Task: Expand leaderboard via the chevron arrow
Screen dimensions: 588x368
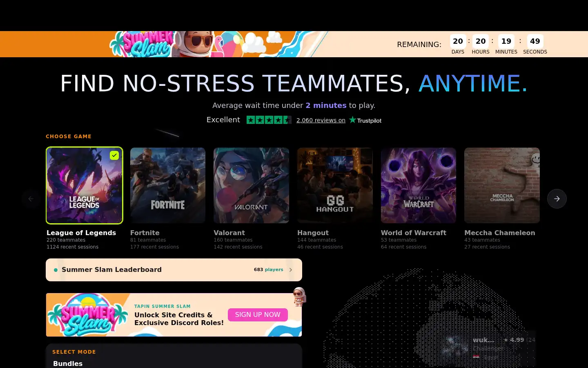Action: point(291,270)
